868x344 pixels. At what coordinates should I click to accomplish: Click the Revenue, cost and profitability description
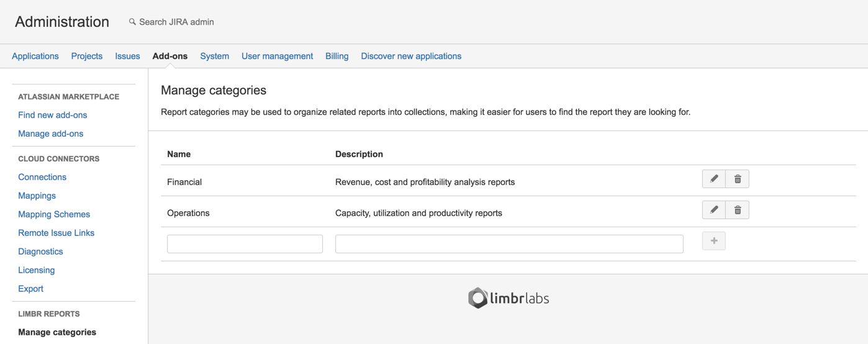click(425, 182)
